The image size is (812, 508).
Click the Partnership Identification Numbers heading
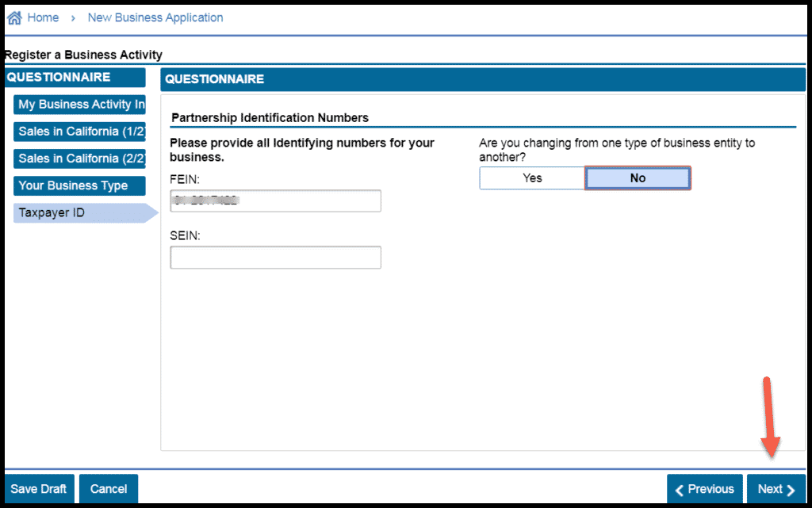click(270, 118)
